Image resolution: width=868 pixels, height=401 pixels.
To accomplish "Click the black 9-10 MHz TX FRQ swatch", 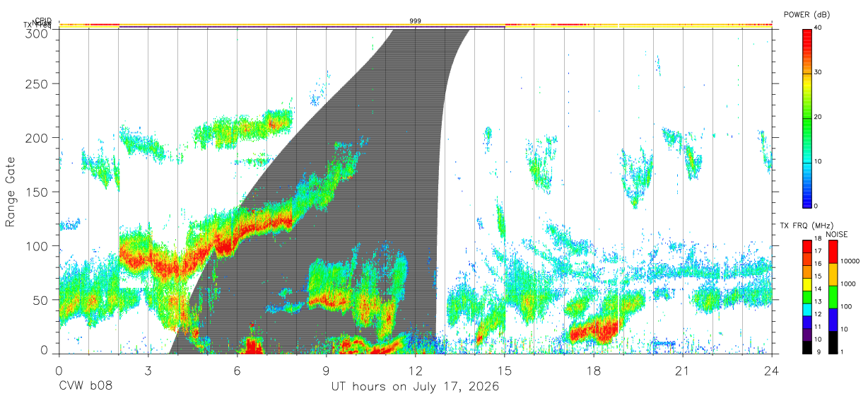I will pyautogui.click(x=807, y=347).
